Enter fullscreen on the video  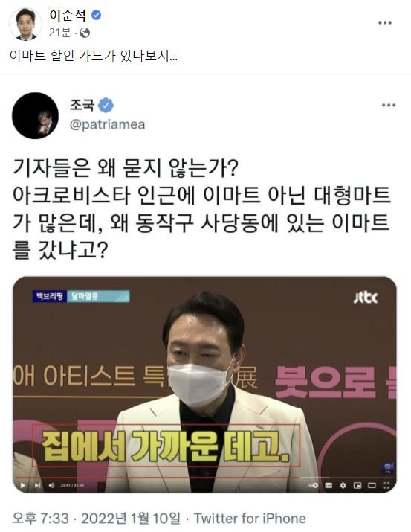click(386, 485)
